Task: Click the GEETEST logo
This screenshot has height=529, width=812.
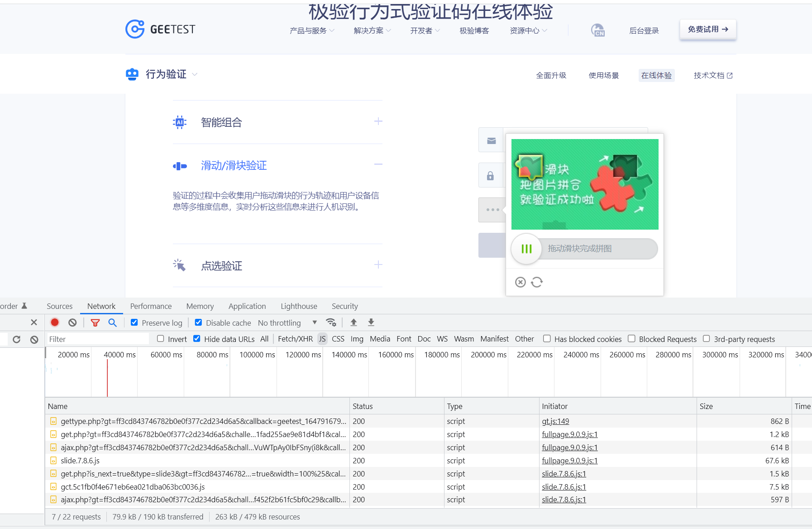Action: click(x=160, y=29)
